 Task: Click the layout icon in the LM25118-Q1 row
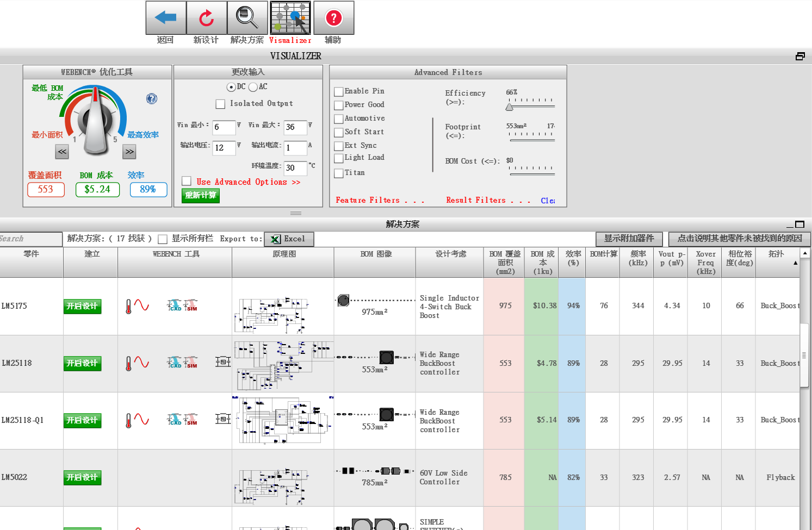point(223,419)
